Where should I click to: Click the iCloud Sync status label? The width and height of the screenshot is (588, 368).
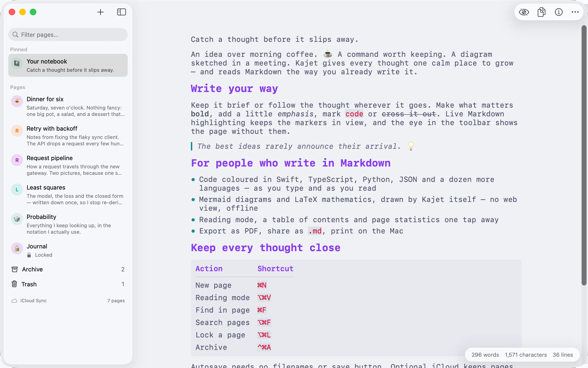click(x=34, y=301)
